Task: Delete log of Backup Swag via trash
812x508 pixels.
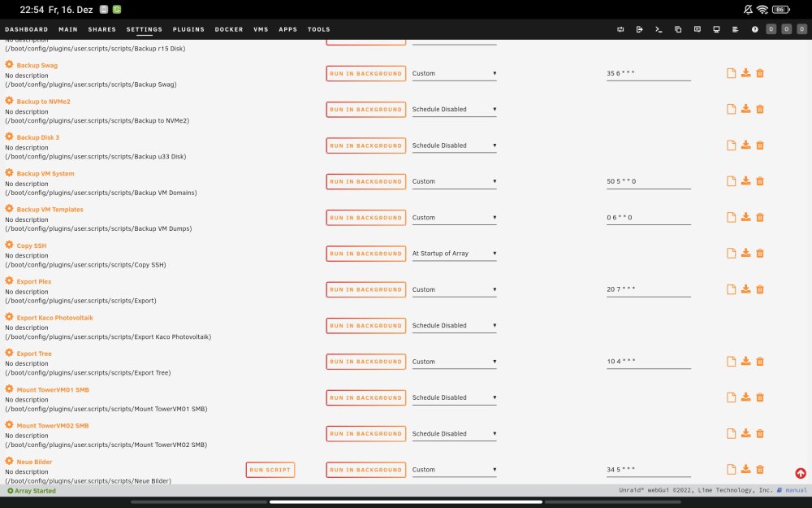Action: coord(760,73)
